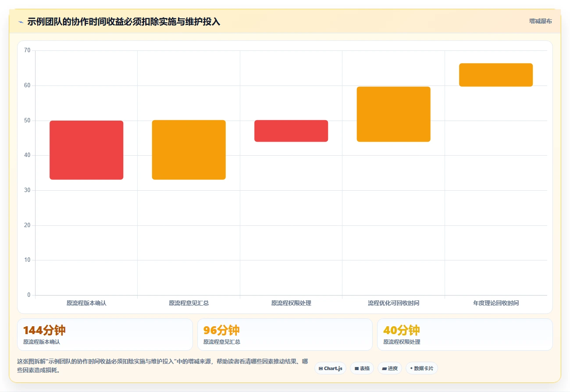Click the red bar for 原流程权限处理
Viewport: 570px width, 392px height.
(291, 131)
